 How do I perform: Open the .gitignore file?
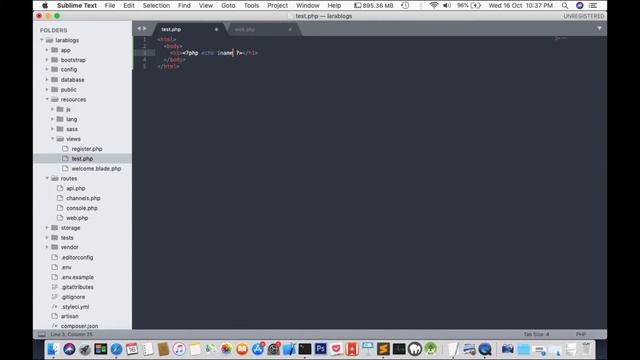[73, 297]
